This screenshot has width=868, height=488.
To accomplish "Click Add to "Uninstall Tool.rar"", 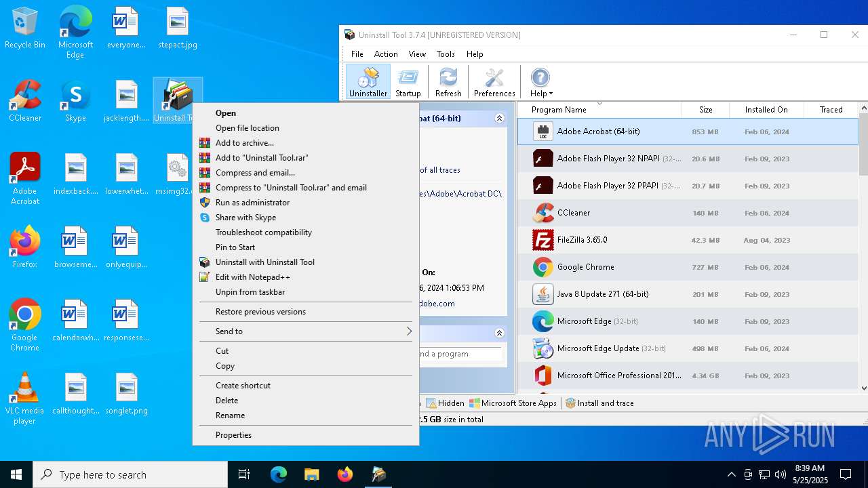I will [x=306, y=158].
